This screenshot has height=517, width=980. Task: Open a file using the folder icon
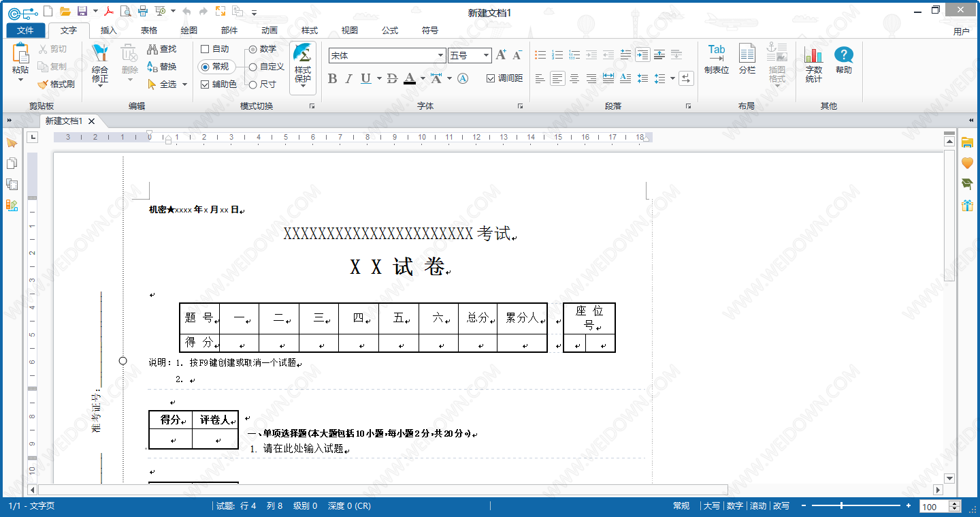tap(65, 11)
